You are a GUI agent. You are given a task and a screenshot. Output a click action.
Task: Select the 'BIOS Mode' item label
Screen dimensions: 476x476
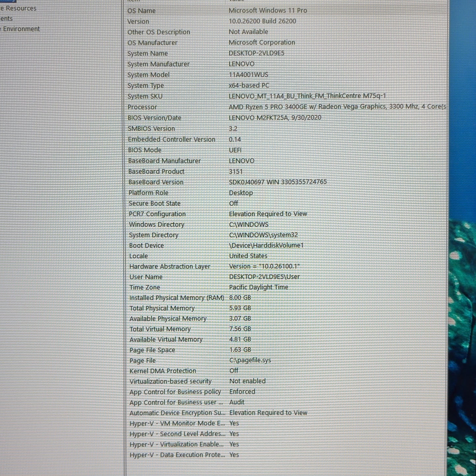[145, 150]
